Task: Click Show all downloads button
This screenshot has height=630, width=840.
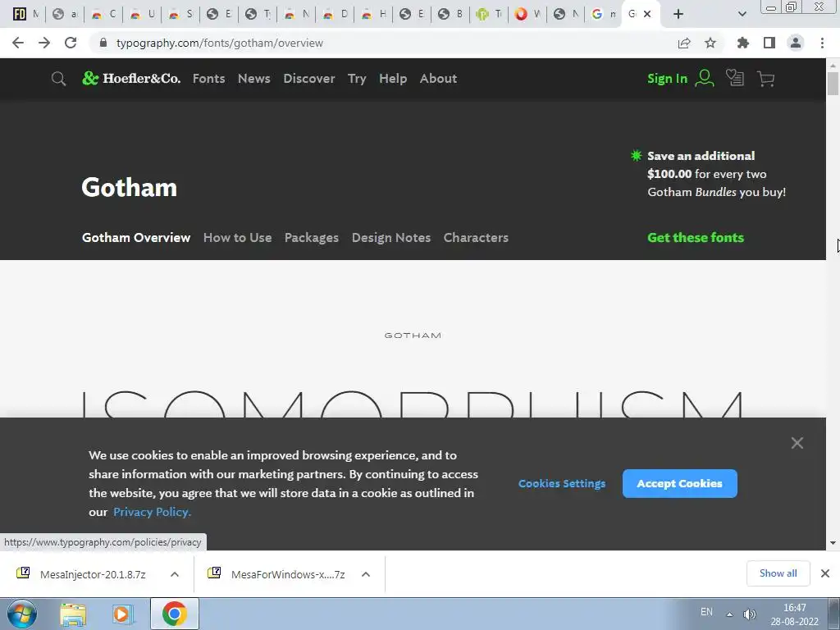Action: (x=778, y=573)
